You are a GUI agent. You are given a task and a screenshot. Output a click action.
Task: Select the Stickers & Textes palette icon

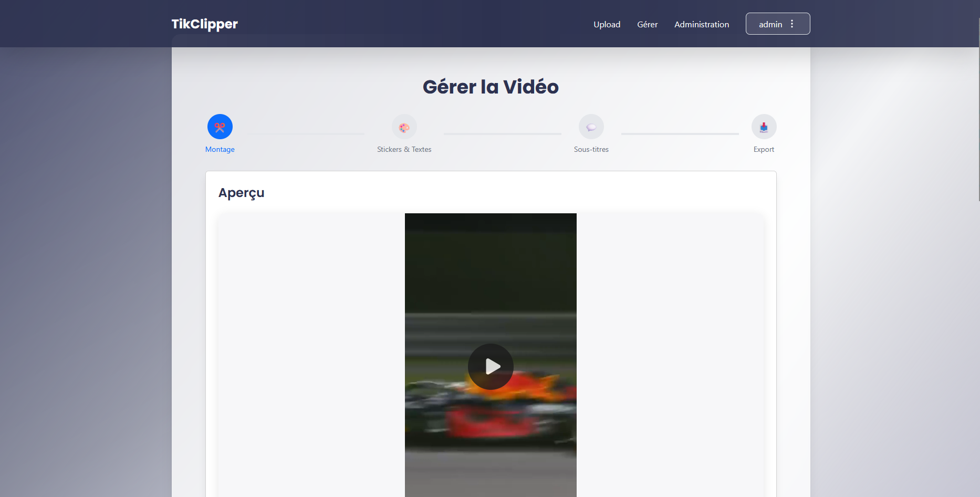[404, 127]
